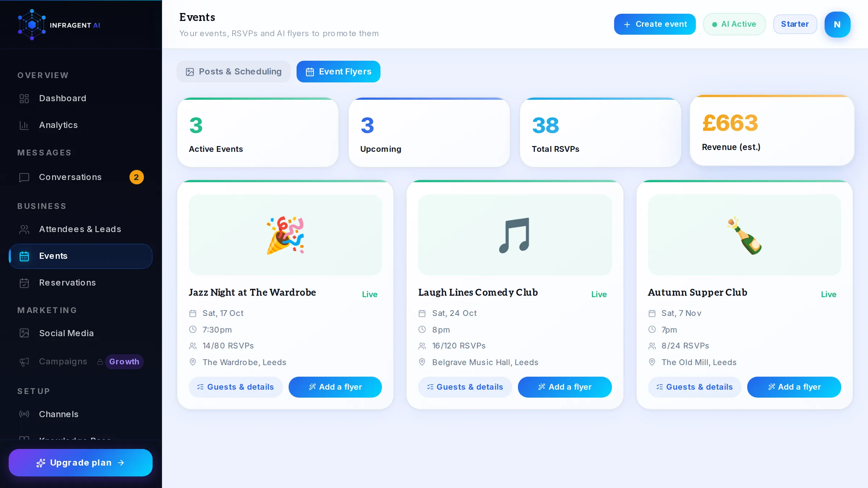
Task: Open Dashboard from sidebar
Action: 80,98
